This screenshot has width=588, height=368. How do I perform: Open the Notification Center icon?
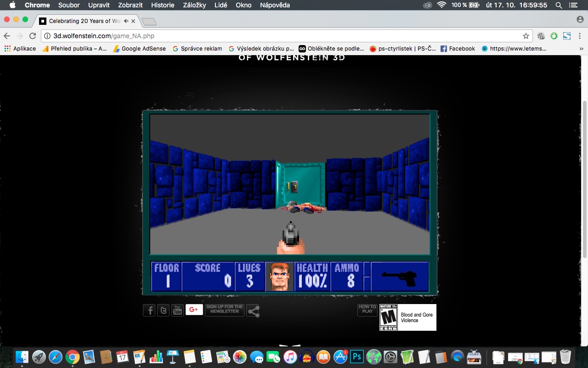point(572,5)
